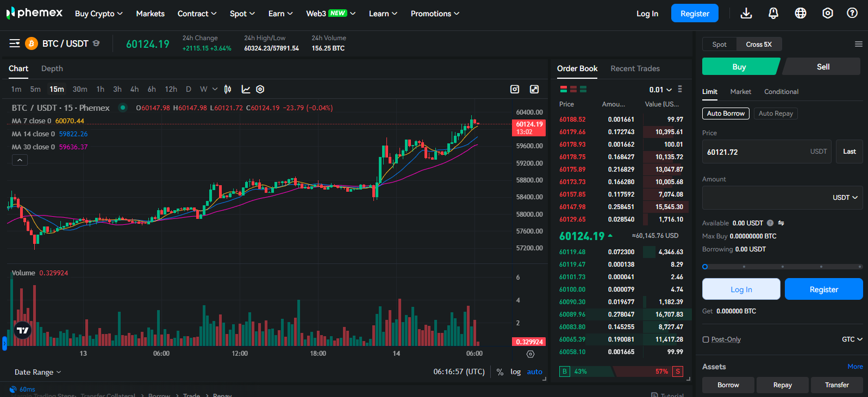Open the trade panel hamburger menu
The width and height of the screenshot is (868, 397).
tap(859, 44)
